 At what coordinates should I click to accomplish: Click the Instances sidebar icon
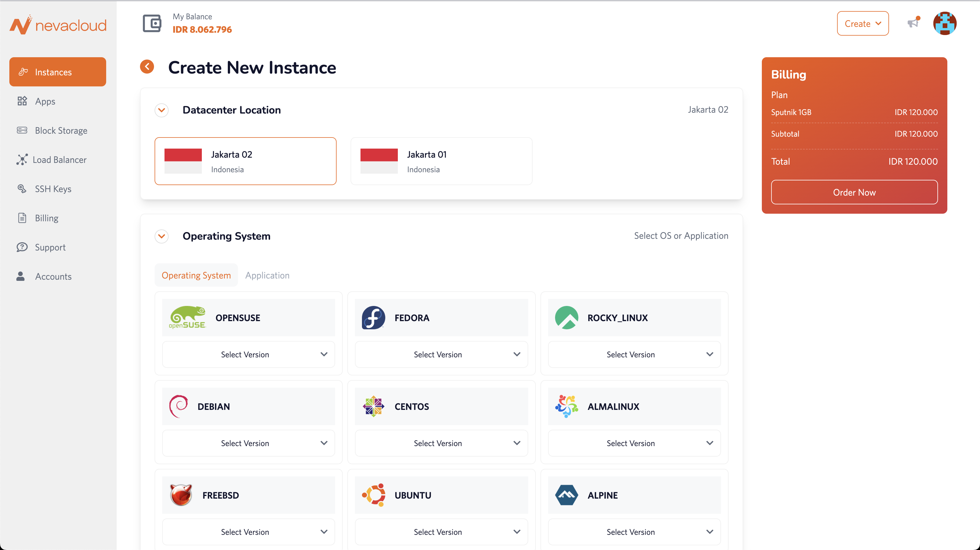pos(23,72)
